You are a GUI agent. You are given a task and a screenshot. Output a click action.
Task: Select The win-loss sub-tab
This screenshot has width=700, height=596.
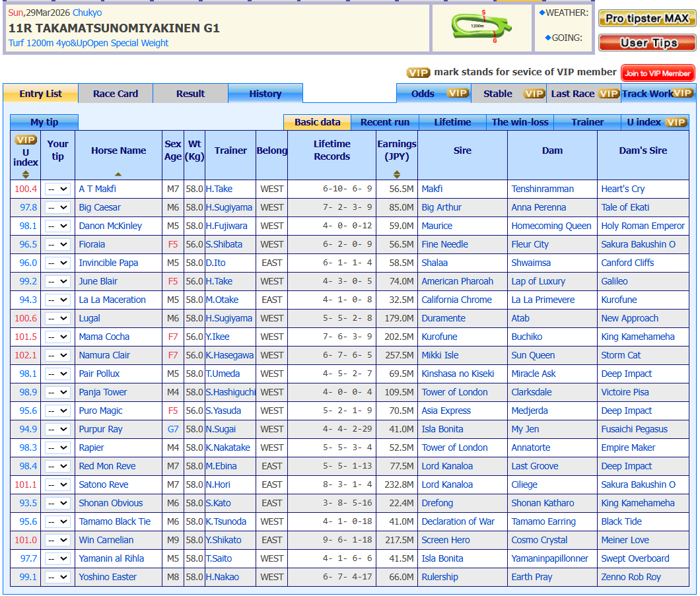tap(520, 122)
